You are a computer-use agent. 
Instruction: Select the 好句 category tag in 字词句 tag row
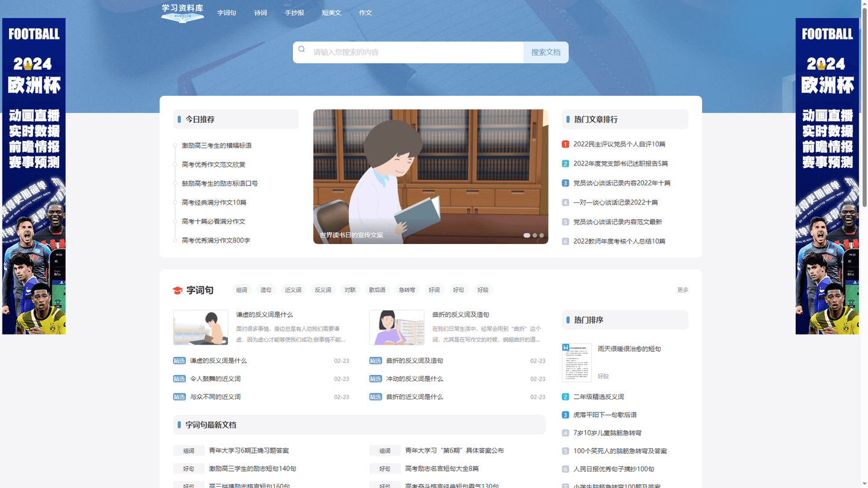[459, 290]
